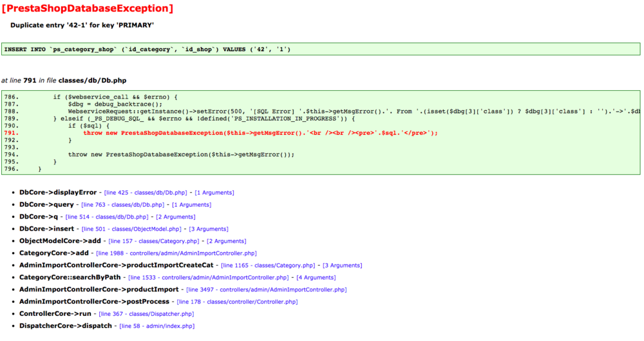The image size is (644, 341).
Task: Open line 157 classes/Category.php link
Action: pyautogui.click(x=154, y=241)
